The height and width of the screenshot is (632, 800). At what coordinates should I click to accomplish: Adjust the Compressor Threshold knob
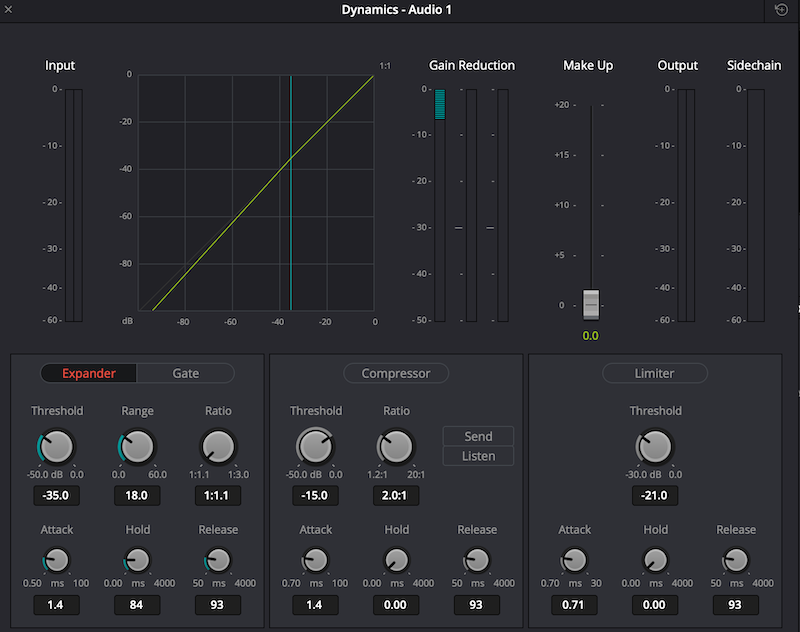[315, 447]
